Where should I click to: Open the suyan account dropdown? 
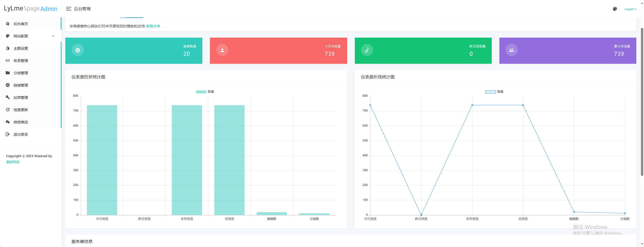pos(630,9)
